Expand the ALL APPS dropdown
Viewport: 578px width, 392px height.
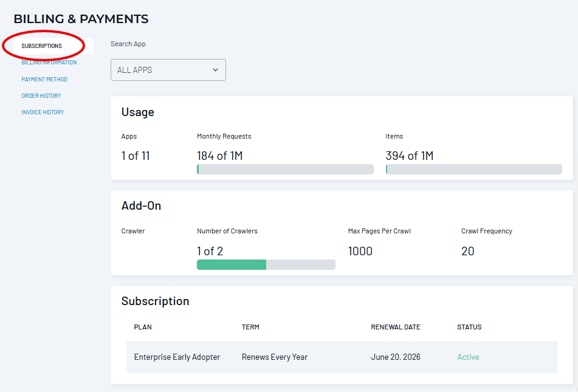[x=168, y=70]
